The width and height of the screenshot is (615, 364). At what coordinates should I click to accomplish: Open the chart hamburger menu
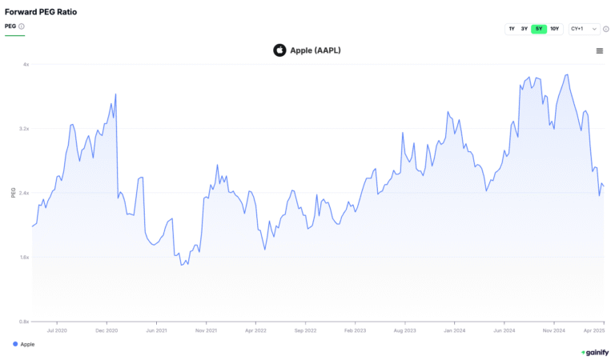click(599, 51)
